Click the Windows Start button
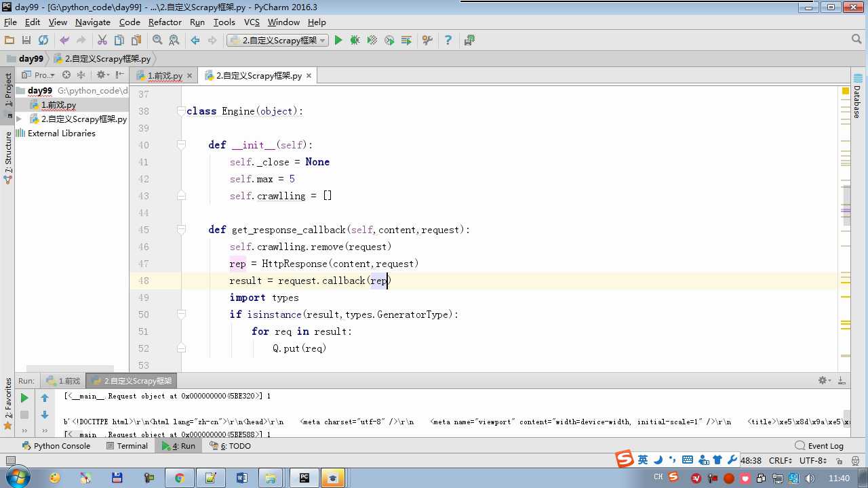Image resolution: width=868 pixels, height=488 pixels. coord(16,477)
